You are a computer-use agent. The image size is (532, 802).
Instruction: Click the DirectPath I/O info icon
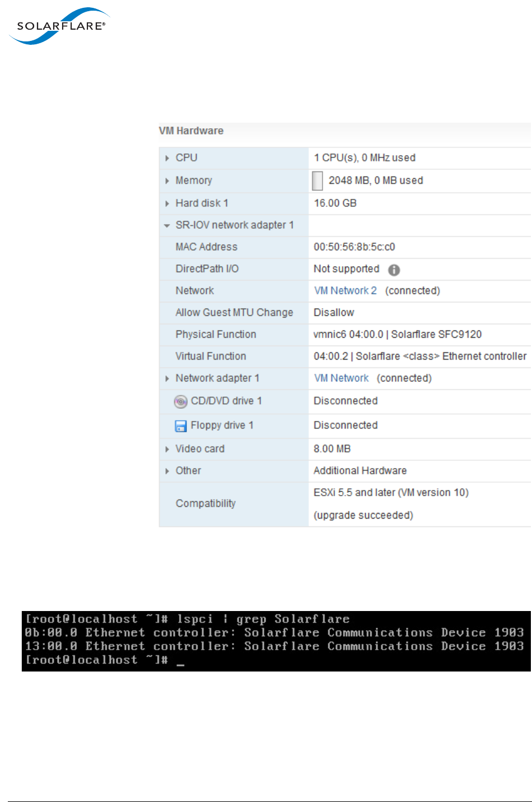coord(394,270)
